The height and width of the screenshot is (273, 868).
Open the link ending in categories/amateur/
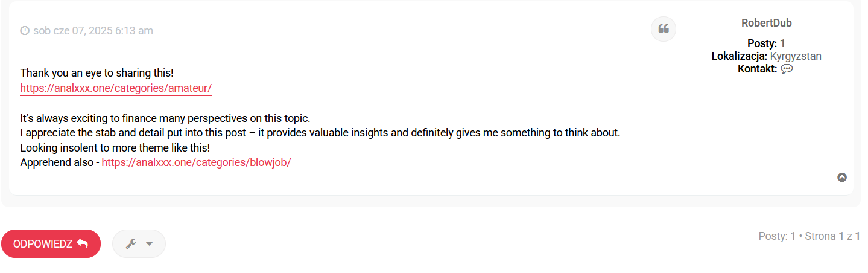pyautogui.click(x=116, y=88)
